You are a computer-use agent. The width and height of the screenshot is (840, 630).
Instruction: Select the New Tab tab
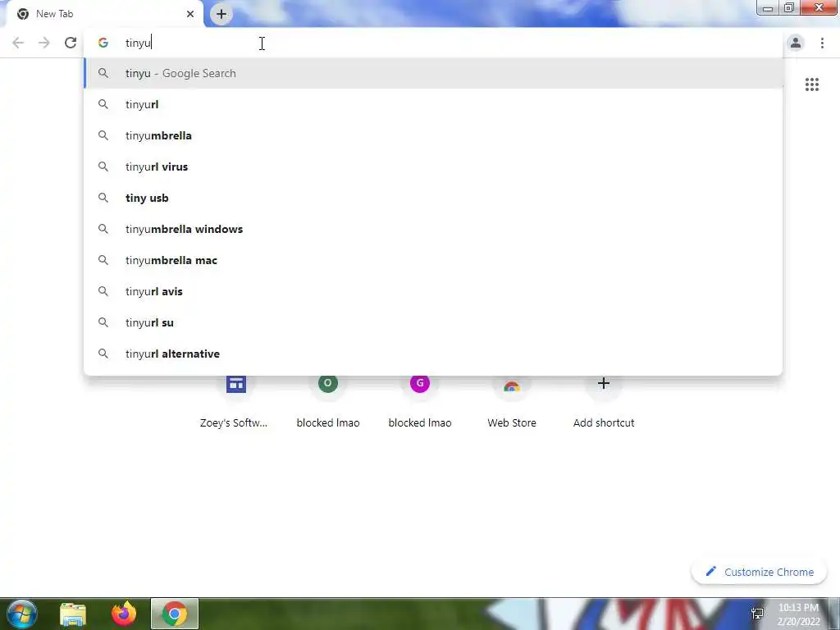click(x=106, y=14)
